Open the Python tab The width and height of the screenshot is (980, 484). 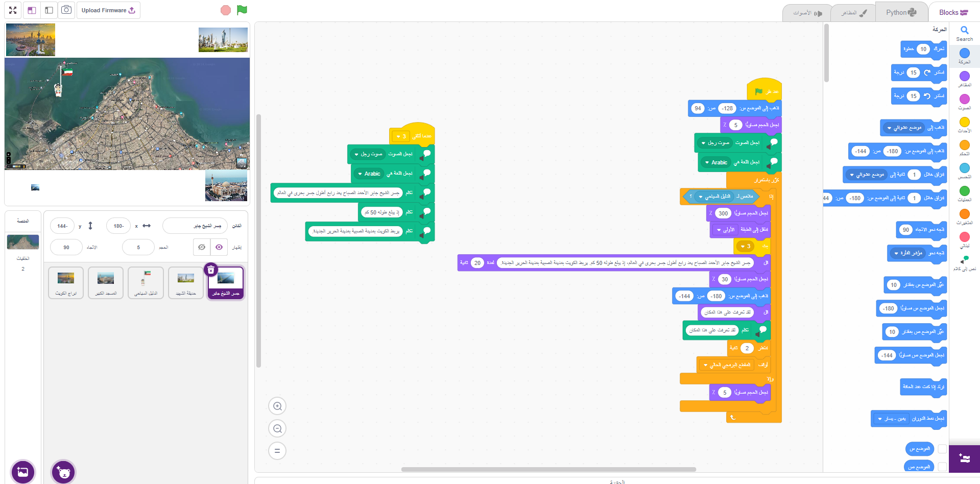point(901,12)
